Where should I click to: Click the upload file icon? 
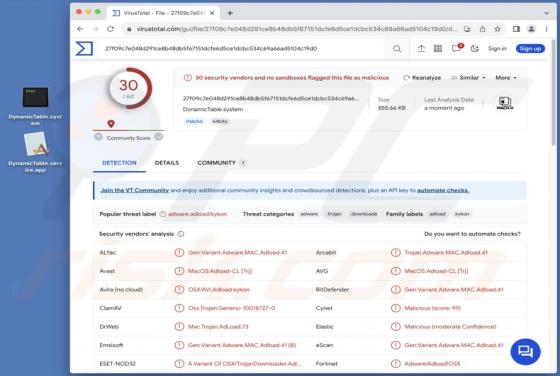(421, 49)
